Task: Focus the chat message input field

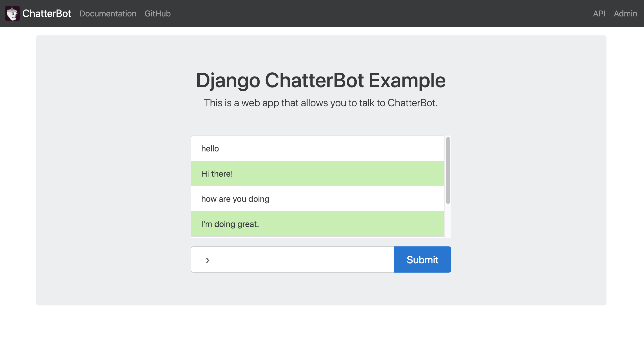Action: [301, 259]
